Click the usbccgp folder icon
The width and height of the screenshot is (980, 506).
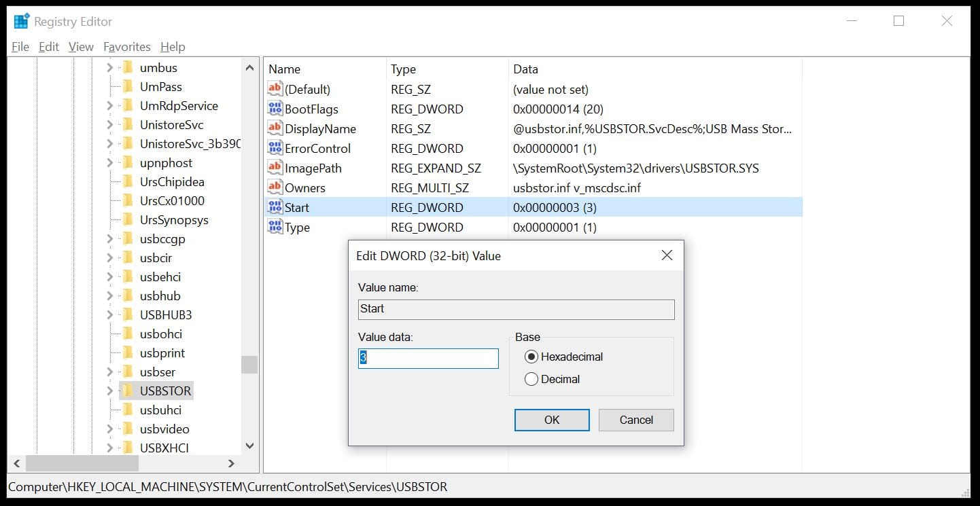(127, 238)
